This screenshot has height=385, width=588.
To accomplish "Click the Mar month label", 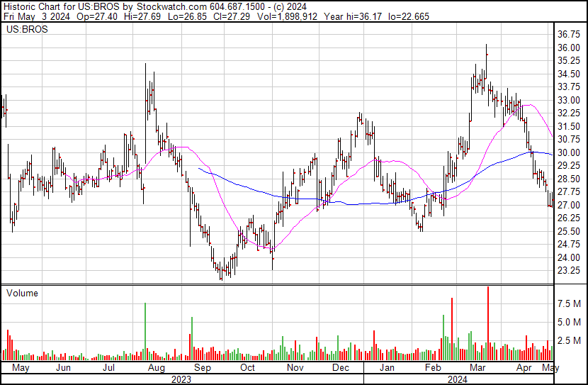I will [x=477, y=368].
